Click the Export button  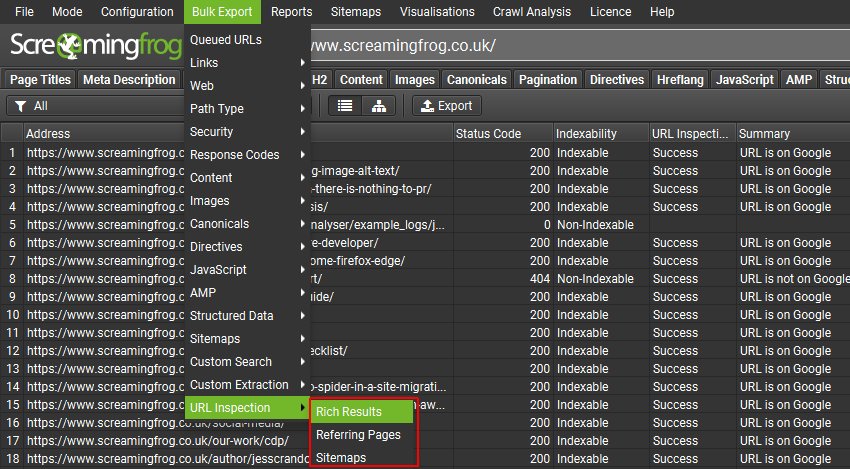[447, 106]
